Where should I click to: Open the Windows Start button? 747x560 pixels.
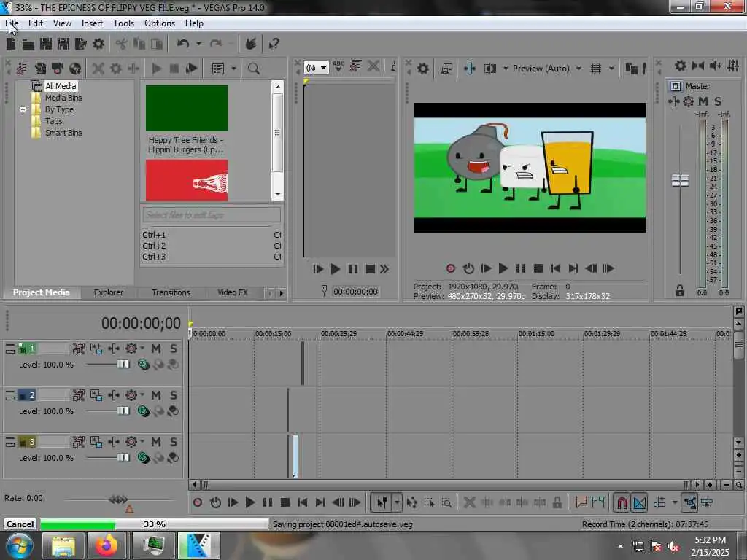(19, 545)
